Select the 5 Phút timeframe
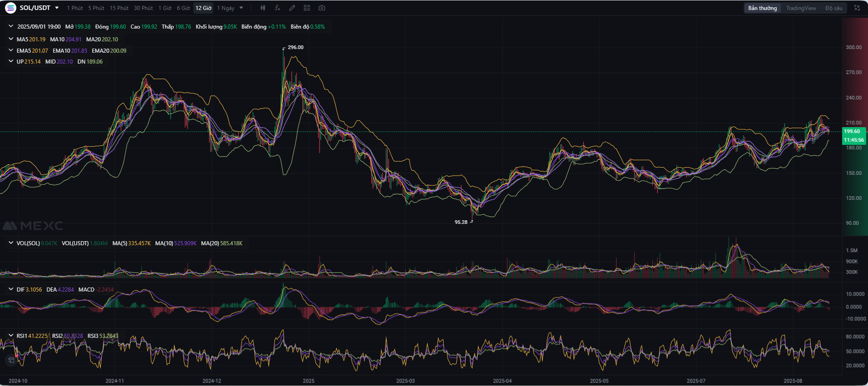The height and width of the screenshot is (386, 868). click(x=96, y=8)
